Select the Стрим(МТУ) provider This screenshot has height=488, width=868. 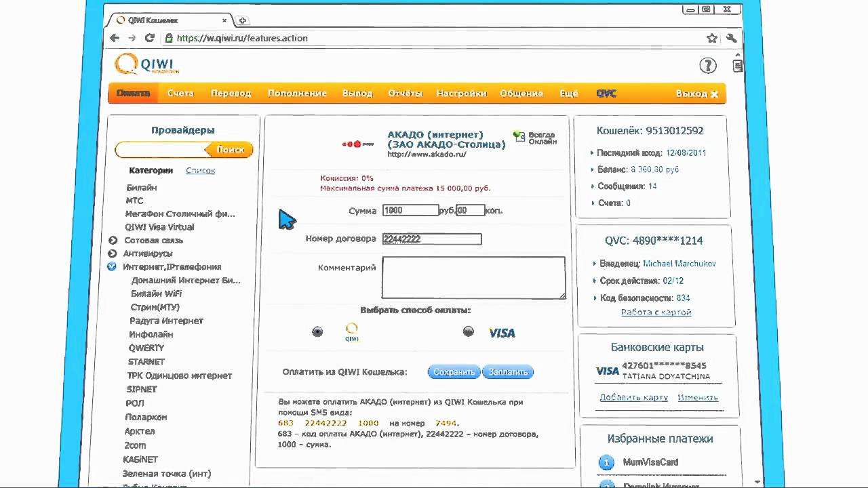pyautogui.click(x=155, y=307)
